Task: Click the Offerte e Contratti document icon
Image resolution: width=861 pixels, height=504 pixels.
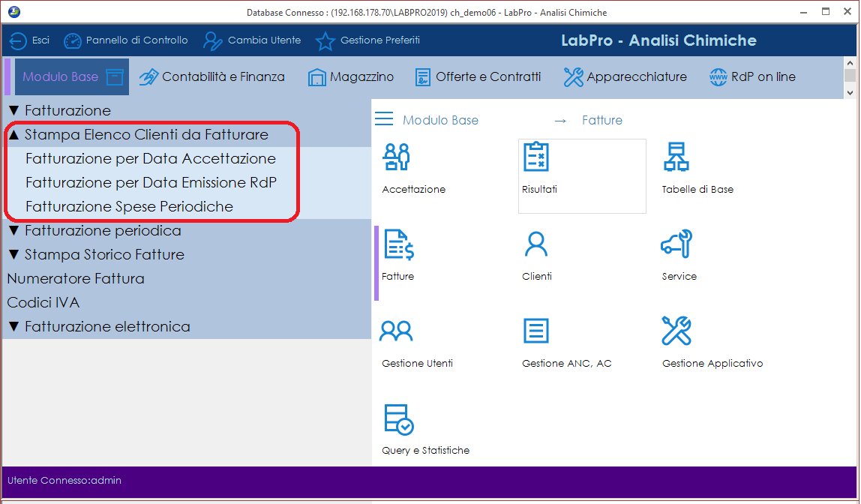Action: 423,77
